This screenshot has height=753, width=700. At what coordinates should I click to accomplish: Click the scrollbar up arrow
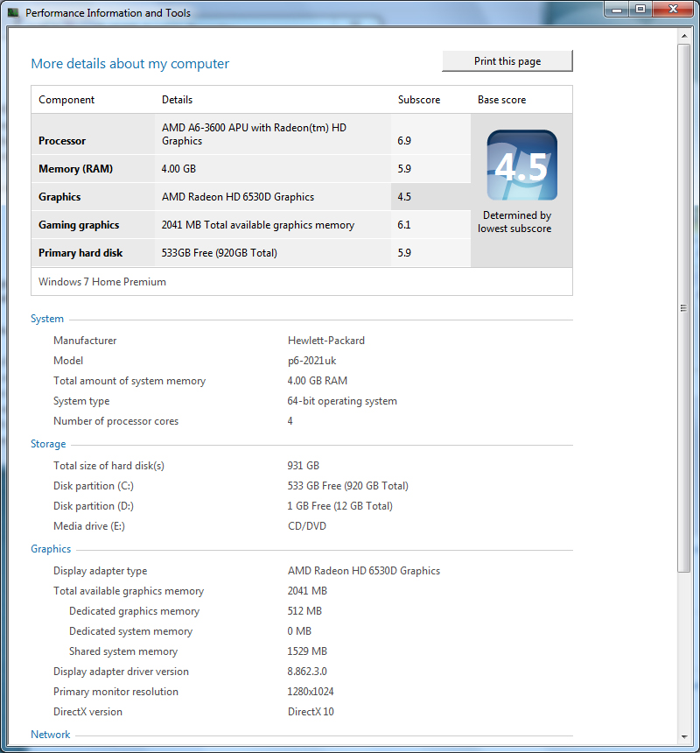(684, 36)
